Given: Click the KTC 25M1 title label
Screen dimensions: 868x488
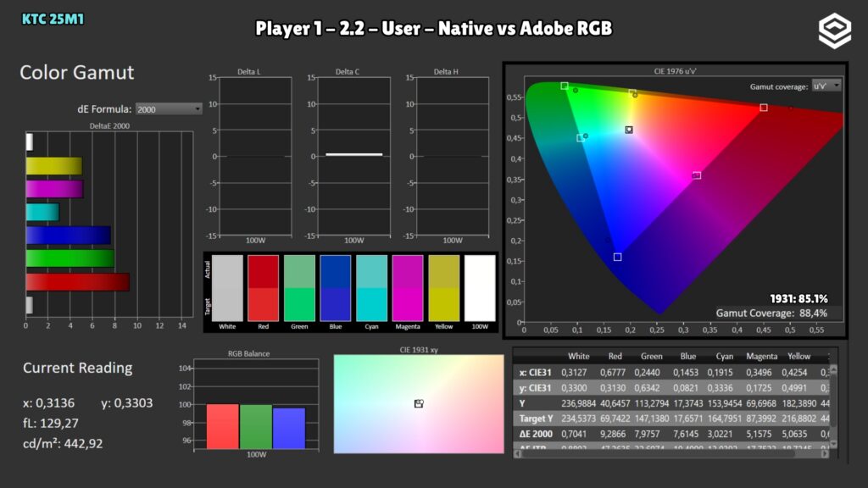Looking at the screenshot, I should [53, 19].
